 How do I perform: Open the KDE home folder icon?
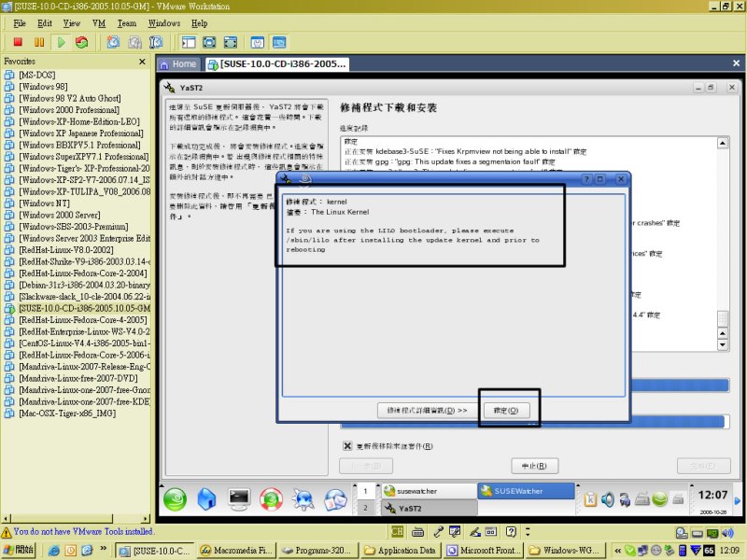coord(206,499)
